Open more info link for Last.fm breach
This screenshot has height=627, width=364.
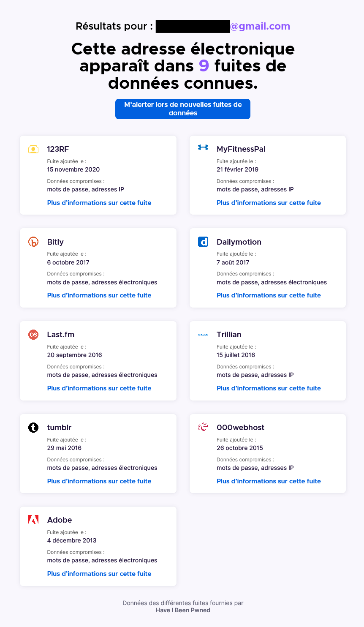(99, 388)
